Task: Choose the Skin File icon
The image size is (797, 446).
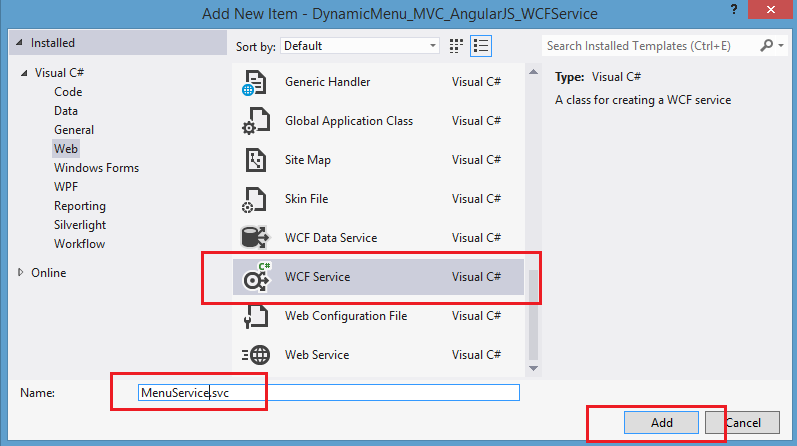Action: [254, 199]
